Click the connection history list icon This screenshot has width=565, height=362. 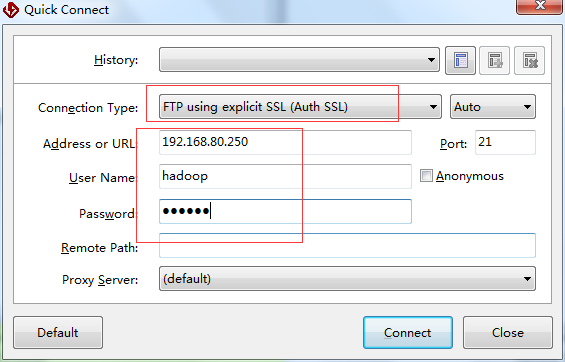461,60
